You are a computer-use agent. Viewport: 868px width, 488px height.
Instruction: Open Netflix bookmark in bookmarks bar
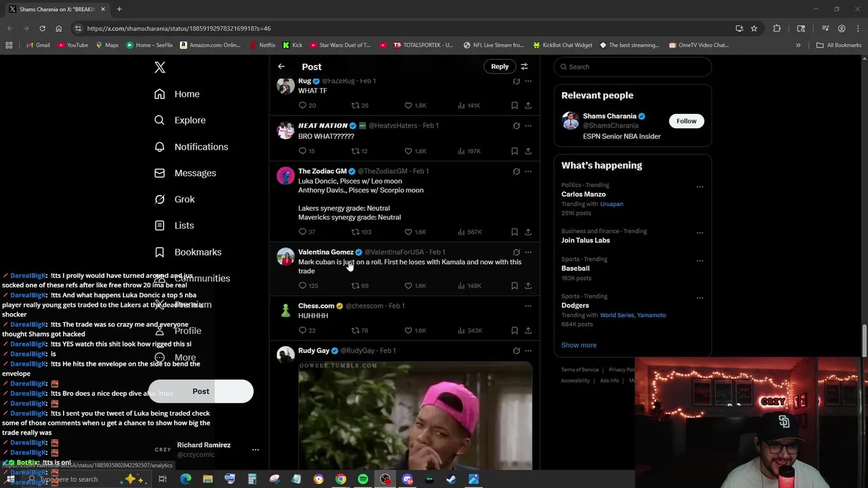pos(262,45)
